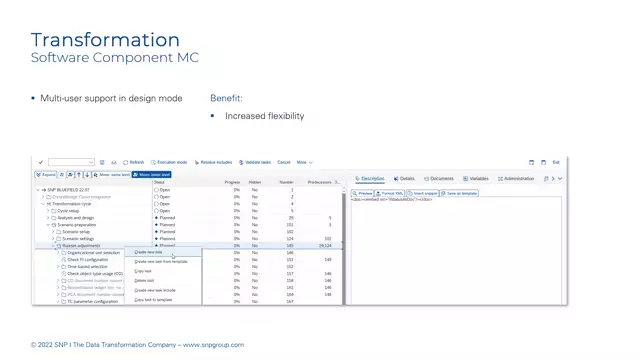Click the Save as template button

(x=459, y=193)
